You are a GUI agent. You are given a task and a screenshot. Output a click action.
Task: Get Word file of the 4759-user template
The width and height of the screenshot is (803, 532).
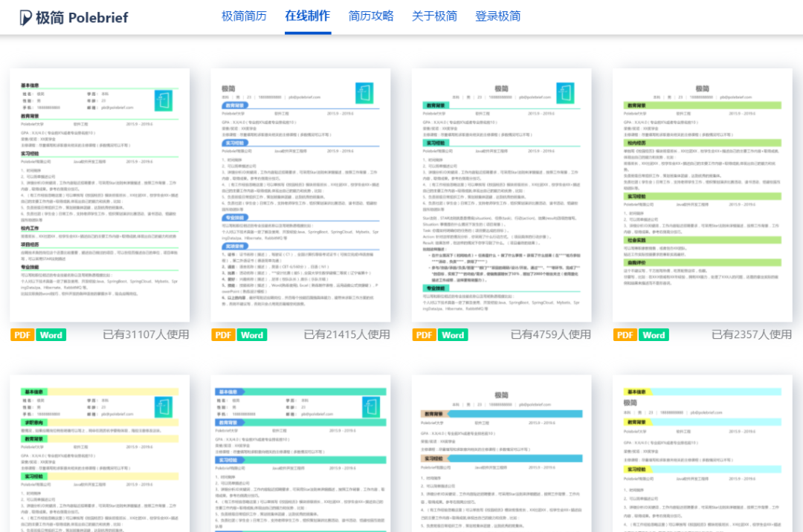tap(453, 335)
